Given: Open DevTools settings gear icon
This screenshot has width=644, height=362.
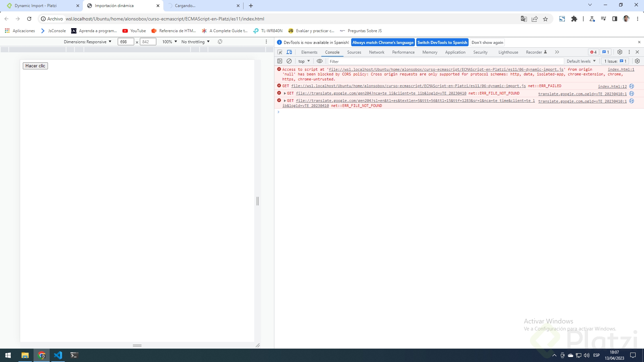Looking at the screenshot, I should 620,52.
